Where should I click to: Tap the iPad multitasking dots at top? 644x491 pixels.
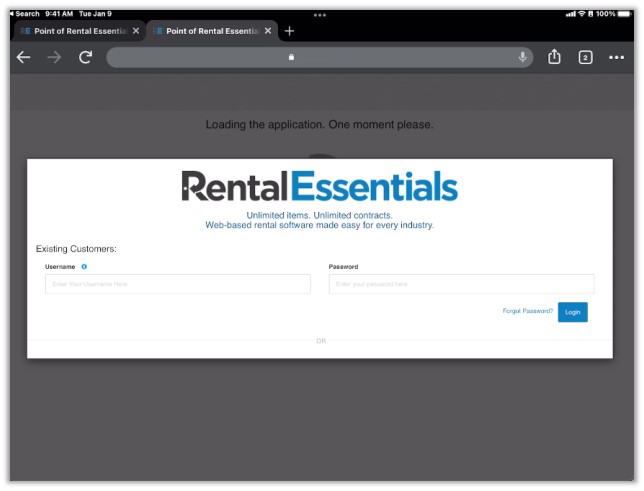[320, 14]
